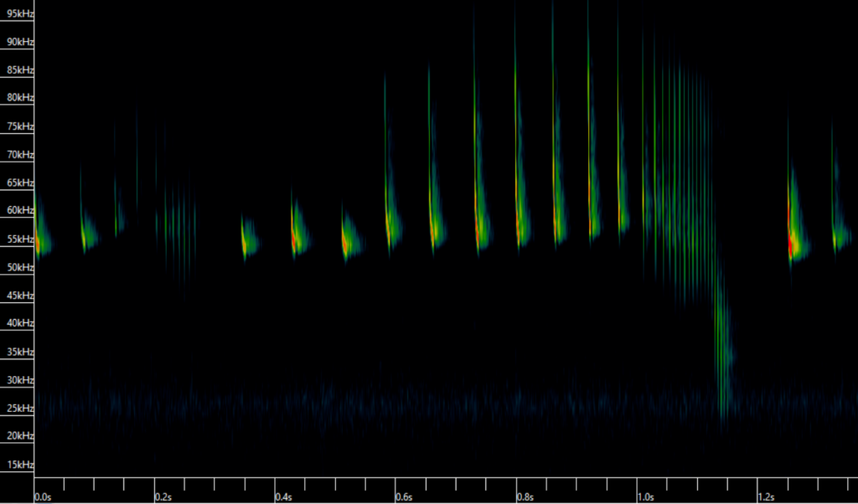This screenshot has height=504, width=858.
Task: Click the 0.4s time axis label
Action: [283, 496]
